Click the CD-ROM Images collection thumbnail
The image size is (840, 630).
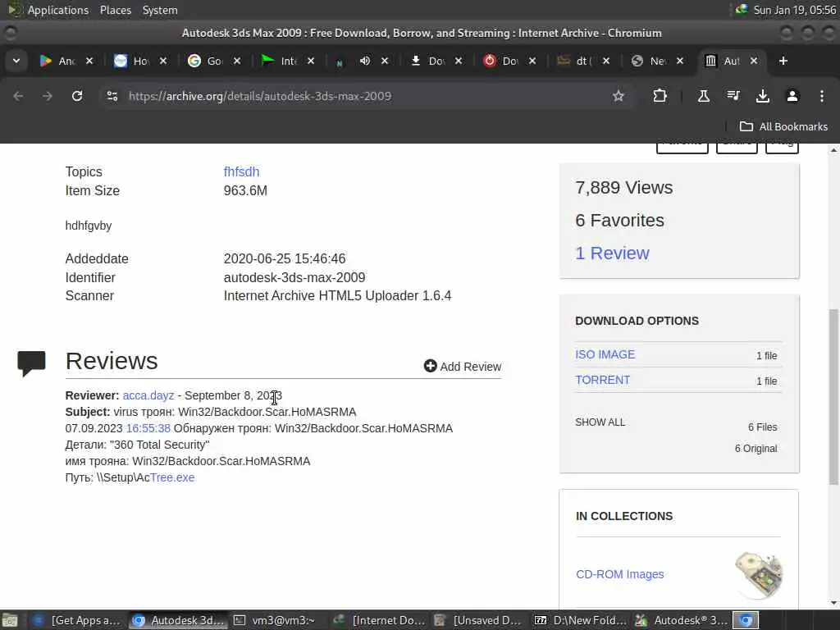pyautogui.click(x=759, y=575)
